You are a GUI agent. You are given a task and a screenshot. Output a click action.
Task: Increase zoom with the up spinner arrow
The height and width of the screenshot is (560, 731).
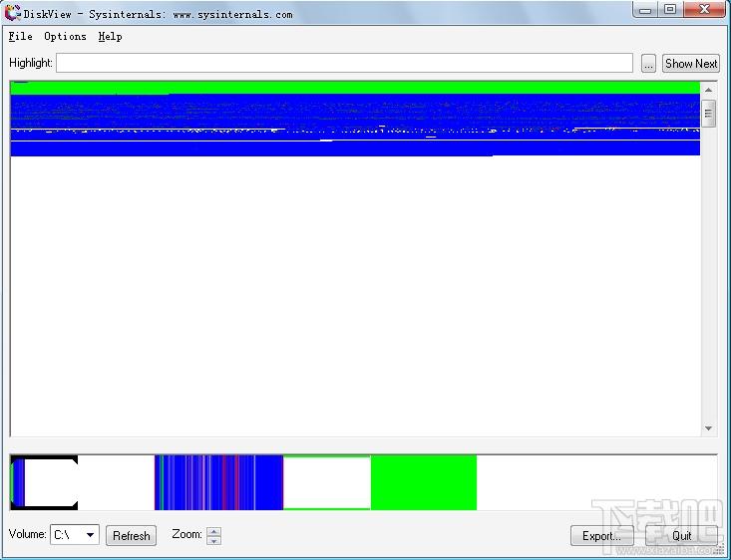pos(214,531)
